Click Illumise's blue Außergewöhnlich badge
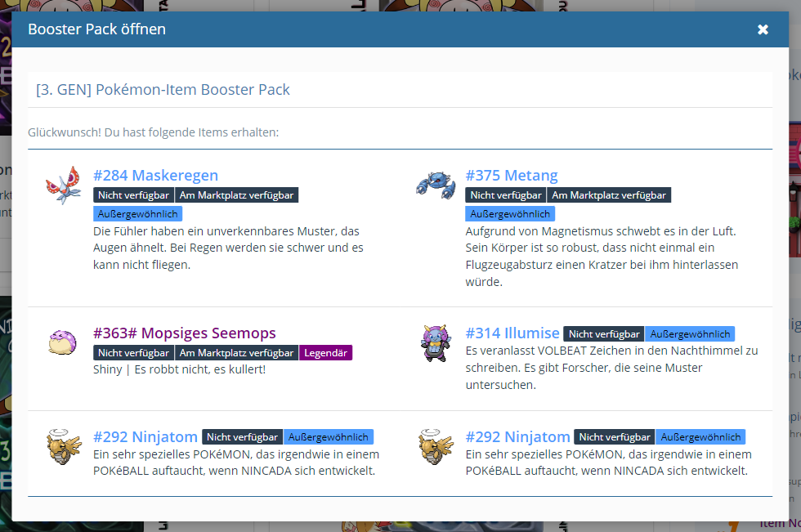 click(x=690, y=334)
